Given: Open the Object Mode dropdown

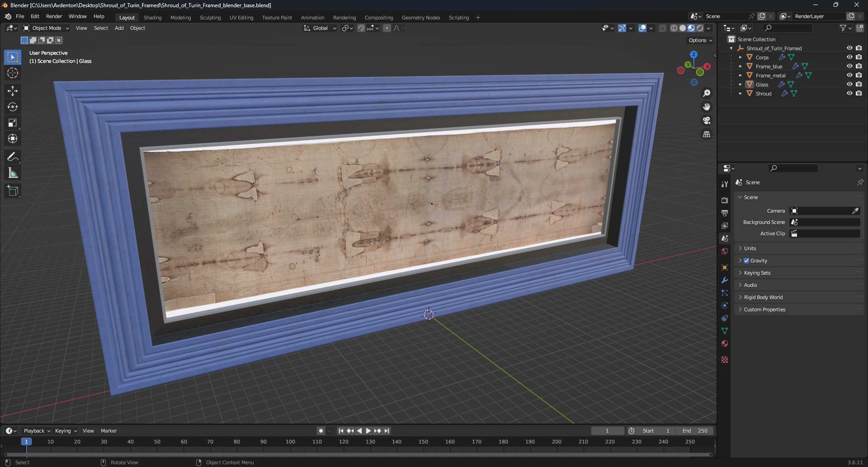Looking at the screenshot, I should pyautogui.click(x=46, y=28).
